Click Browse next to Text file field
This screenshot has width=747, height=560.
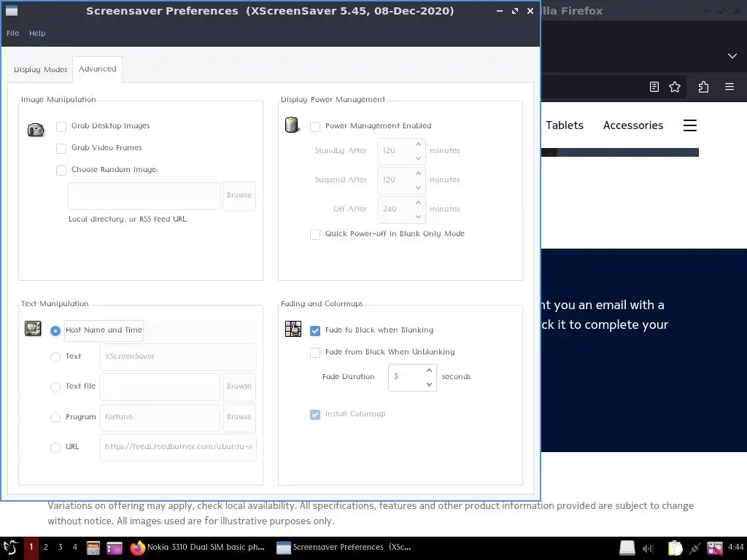point(239,386)
